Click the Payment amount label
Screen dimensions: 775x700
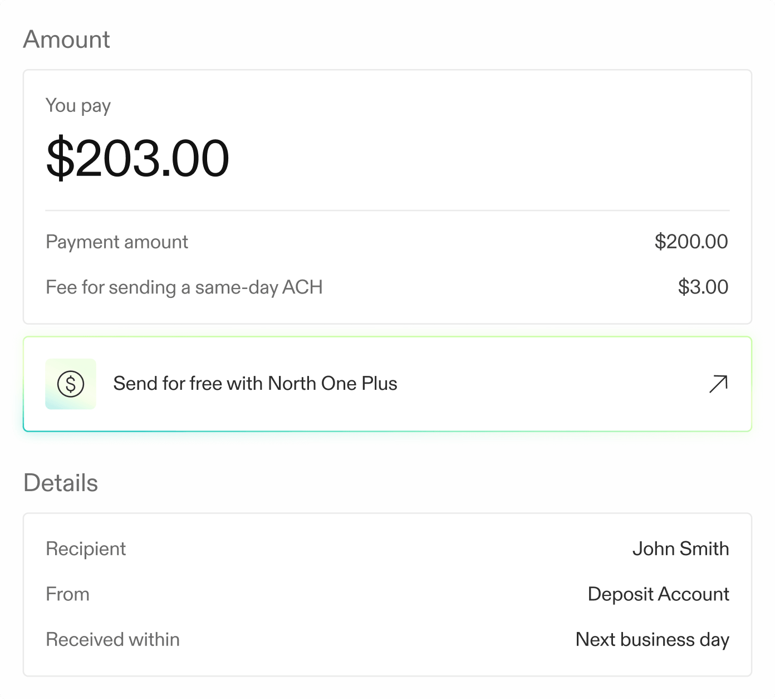point(117,242)
